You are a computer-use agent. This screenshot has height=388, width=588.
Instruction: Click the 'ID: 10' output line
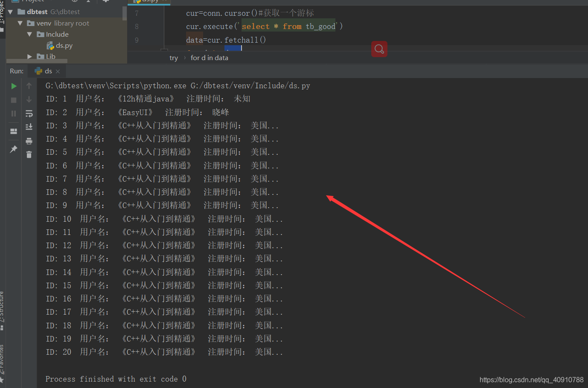pyautogui.click(x=164, y=219)
